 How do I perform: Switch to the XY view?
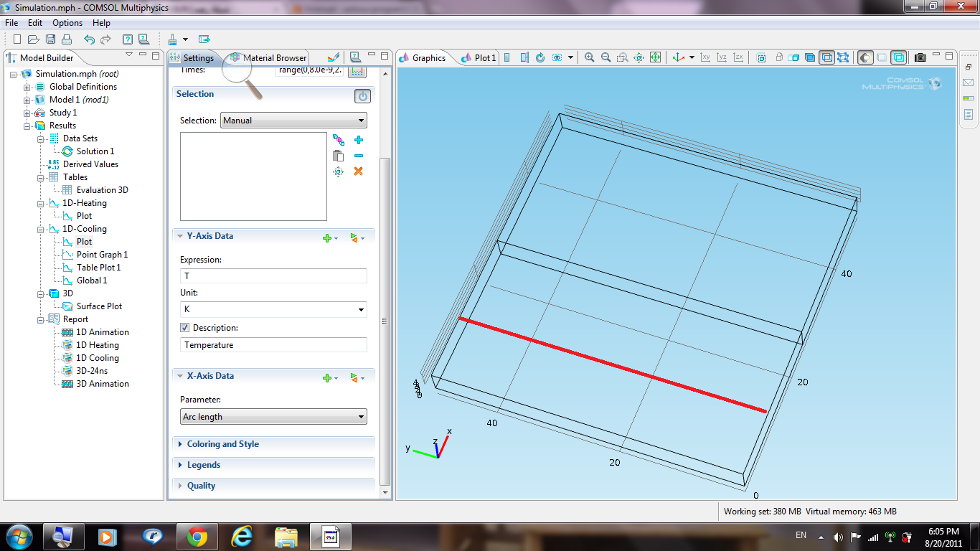pyautogui.click(x=705, y=57)
